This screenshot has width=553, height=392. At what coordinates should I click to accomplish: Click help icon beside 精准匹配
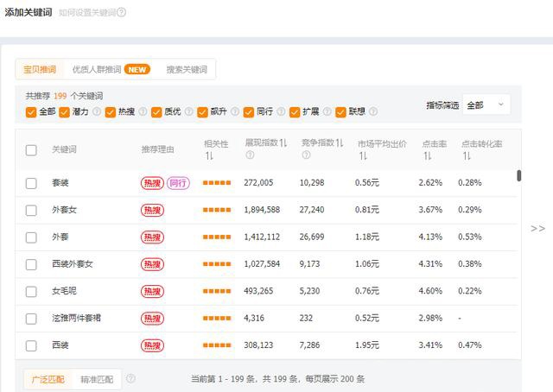[130, 378]
